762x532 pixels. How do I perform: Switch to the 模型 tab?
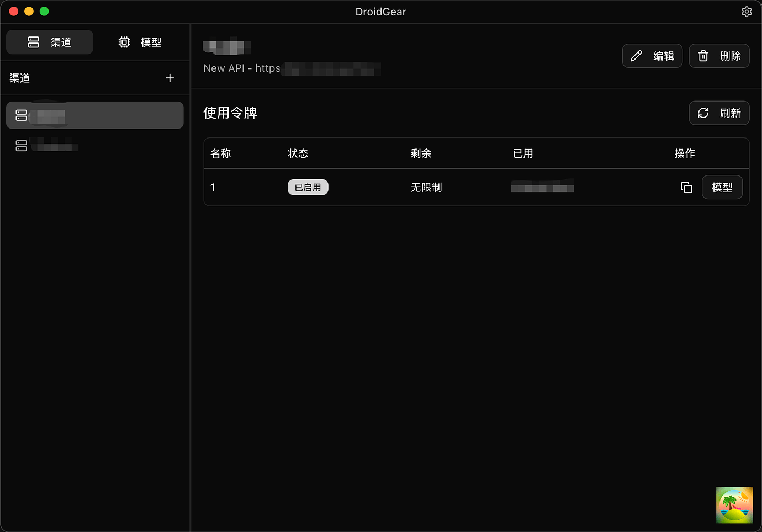(140, 42)
